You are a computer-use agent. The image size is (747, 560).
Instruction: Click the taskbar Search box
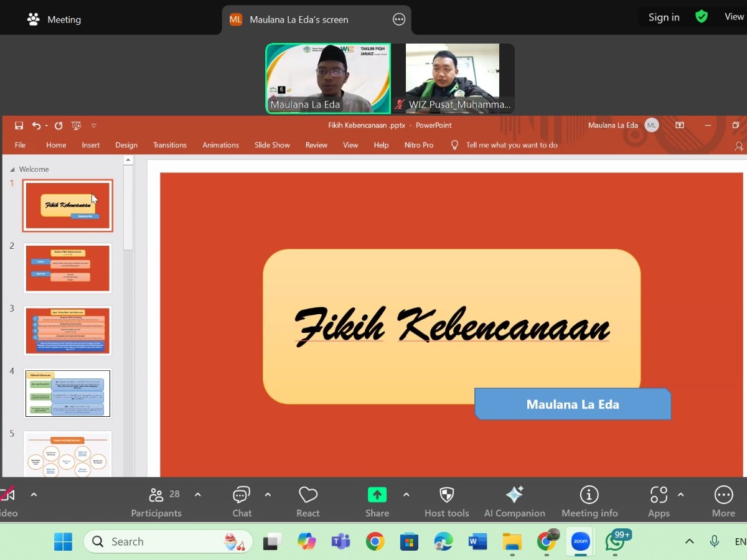tap(168, 541)
